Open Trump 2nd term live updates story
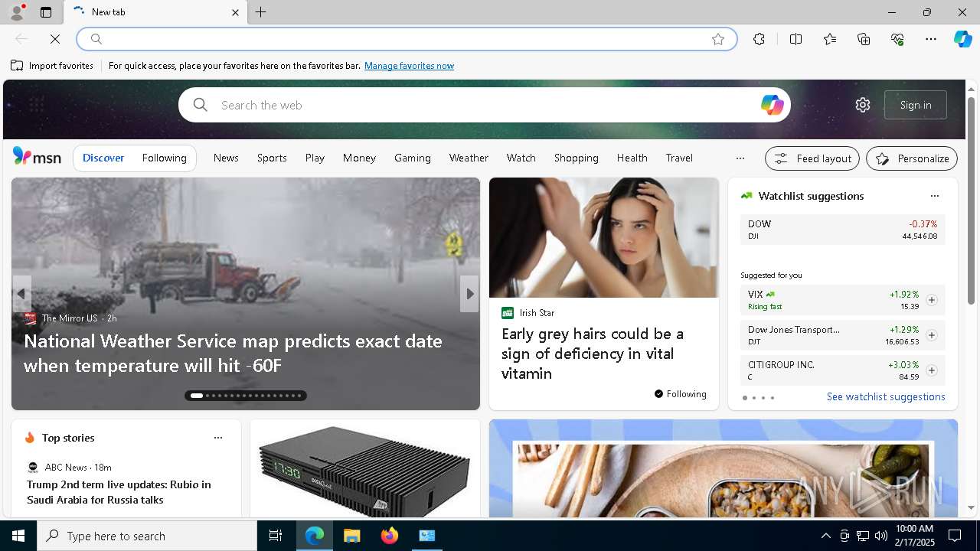980x551 pixels. point(119,492)
